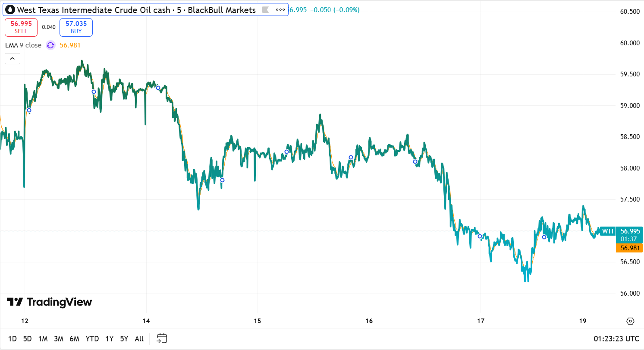Select the 1D time range
644x350 pixels.
pos(13,339)
